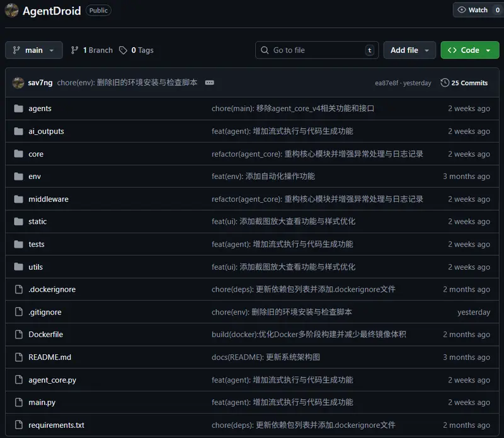504x438 pixels.
Task: Open the ai_outputs folder
Action: coord(46,131)
